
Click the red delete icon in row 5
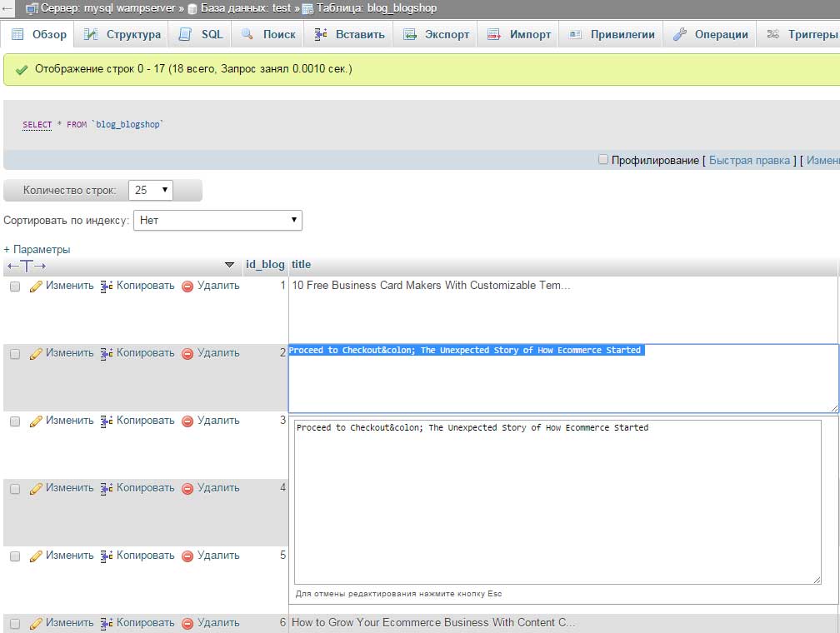187,556
